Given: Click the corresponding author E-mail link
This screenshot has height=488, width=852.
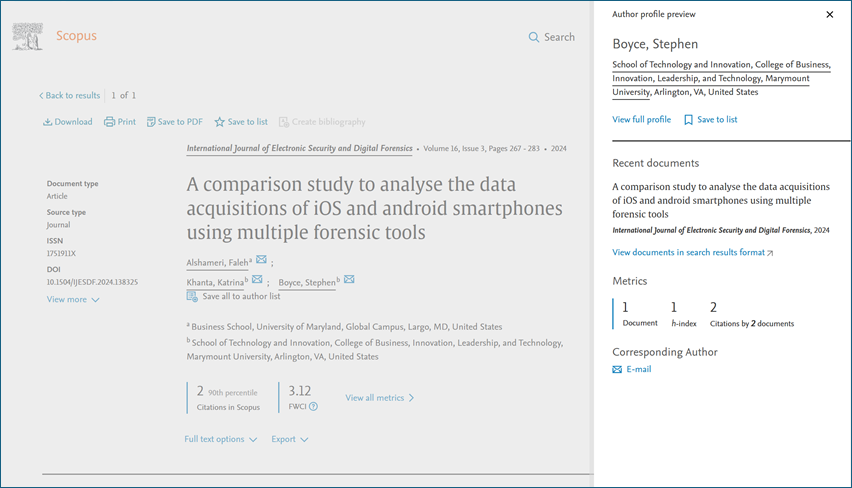Looking at the screenshot, I should coord(638,369).
